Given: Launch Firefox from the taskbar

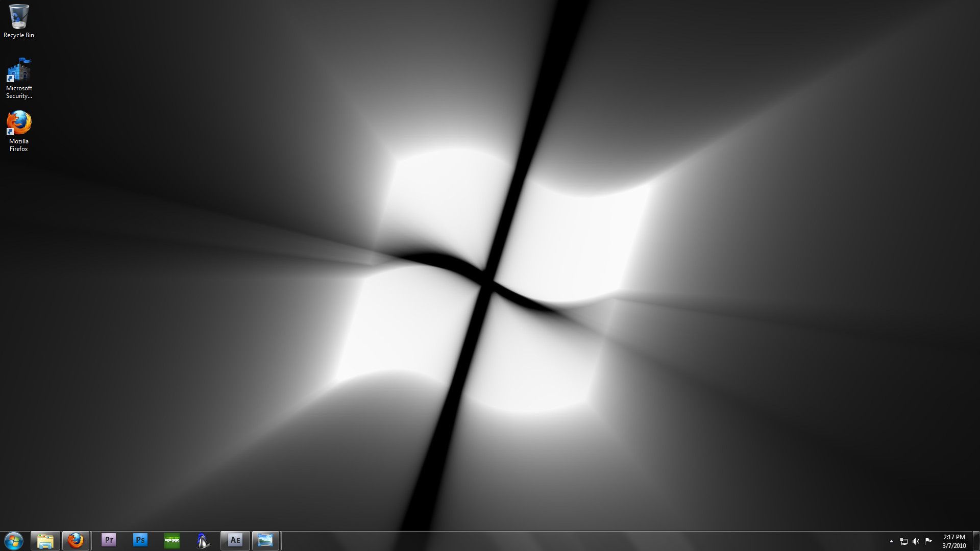Looking at the screenshot, I should [x=76, y=540].
